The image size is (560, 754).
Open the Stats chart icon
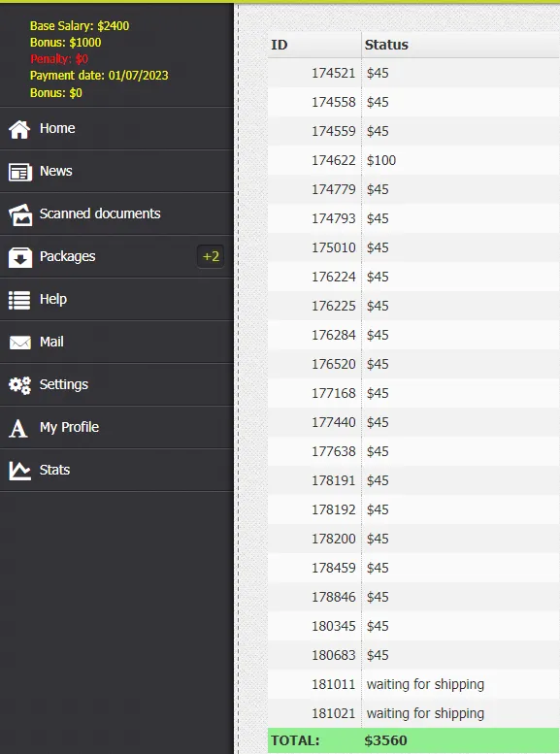click(19, 471)
